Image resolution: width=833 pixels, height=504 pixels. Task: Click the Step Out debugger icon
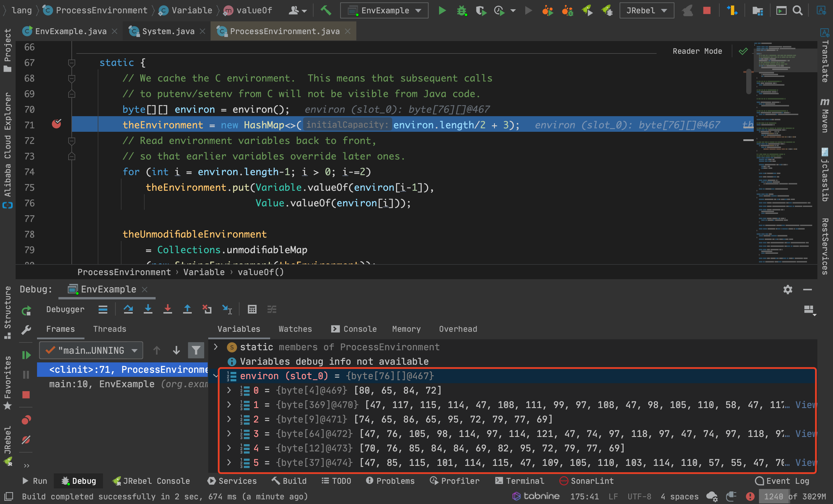tap(187, 309)
